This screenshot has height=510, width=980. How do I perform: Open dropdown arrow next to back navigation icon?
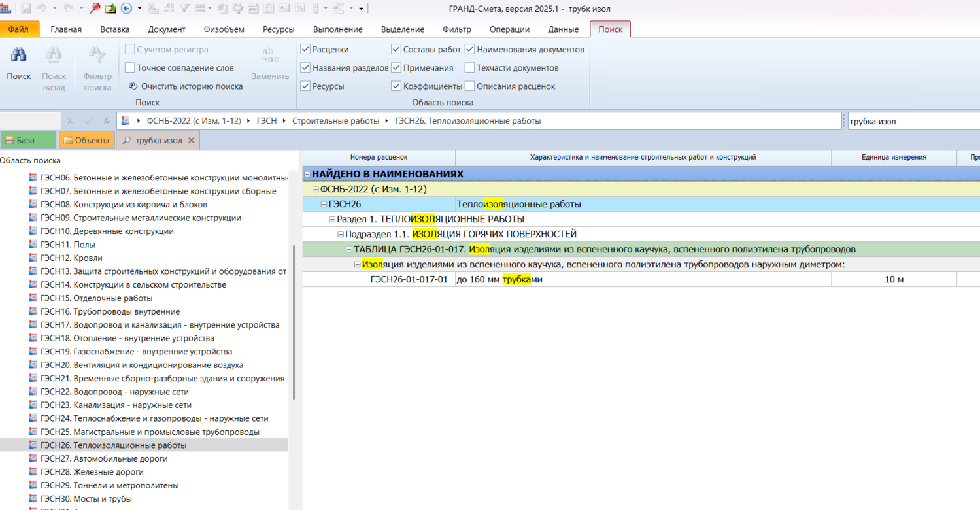[x=139, y=8]
